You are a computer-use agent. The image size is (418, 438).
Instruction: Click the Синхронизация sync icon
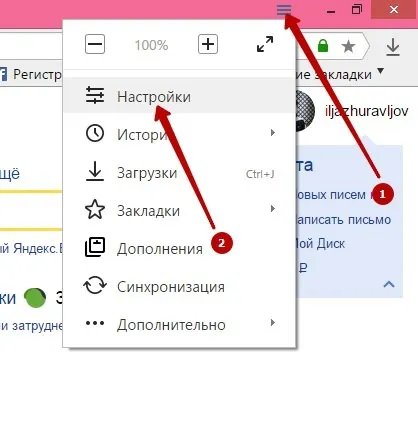95,286
